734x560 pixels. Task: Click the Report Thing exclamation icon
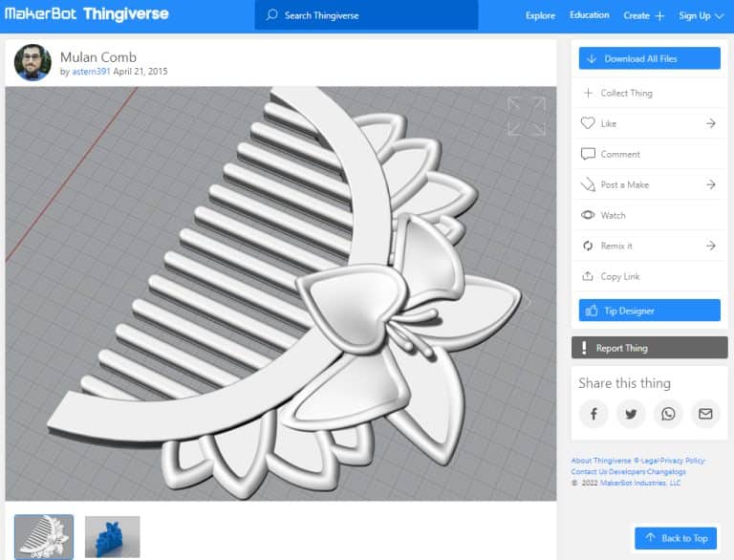point(584,348)
